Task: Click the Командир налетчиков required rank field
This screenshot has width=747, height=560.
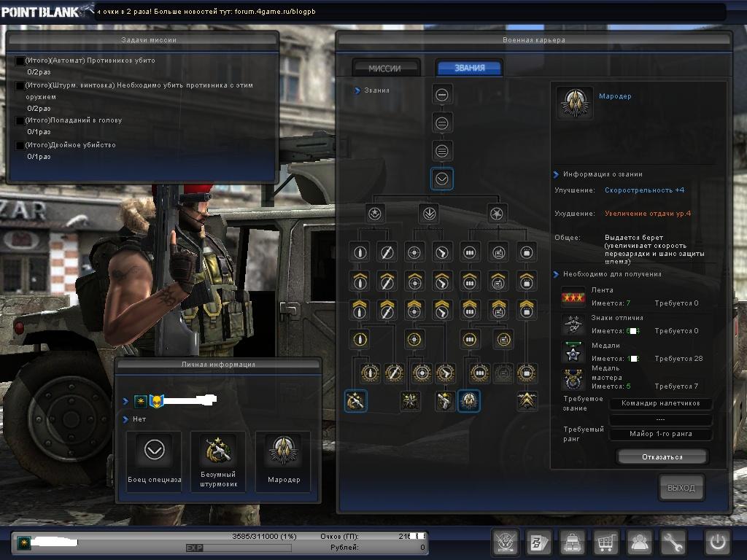Action: click(x=661, y=403)
